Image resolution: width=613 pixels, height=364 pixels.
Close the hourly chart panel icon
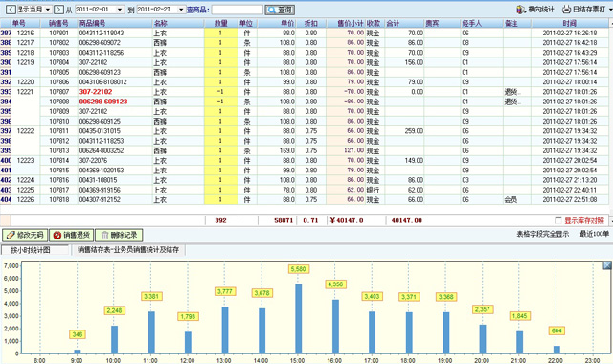coord(606,265)
